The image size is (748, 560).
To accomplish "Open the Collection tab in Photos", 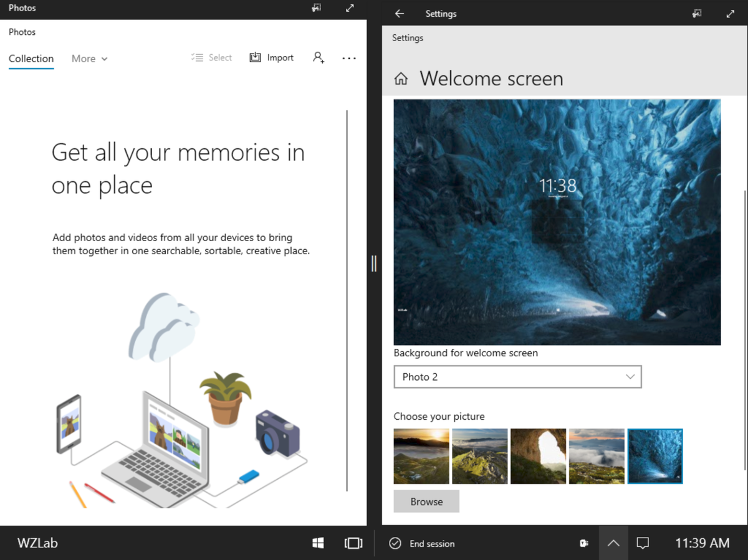I will click(31, 59).
